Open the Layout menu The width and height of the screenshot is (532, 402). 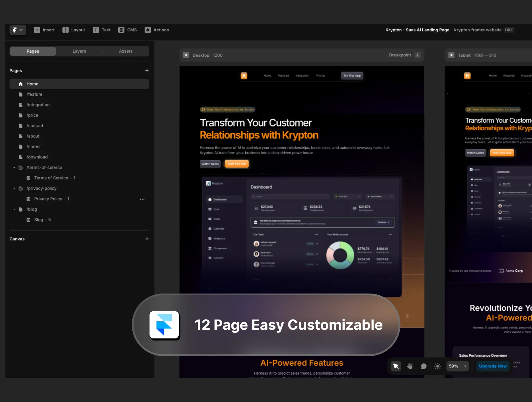[x=74, y=30]
